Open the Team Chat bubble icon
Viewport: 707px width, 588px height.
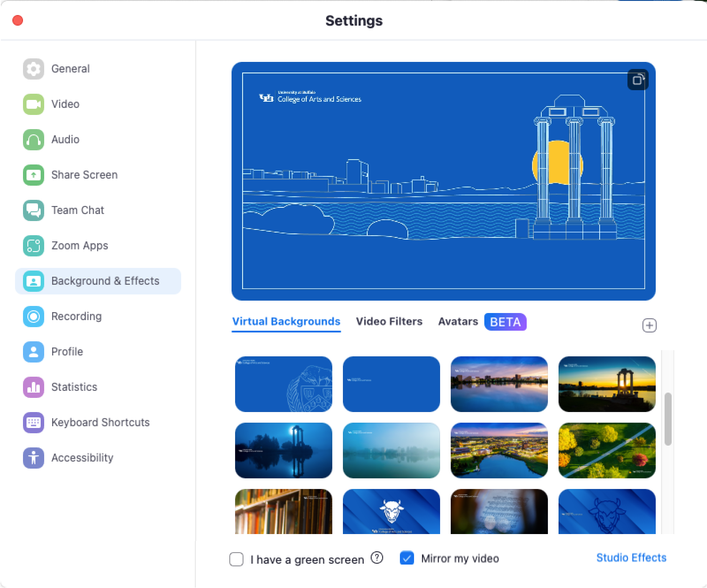tap(34, 210)
